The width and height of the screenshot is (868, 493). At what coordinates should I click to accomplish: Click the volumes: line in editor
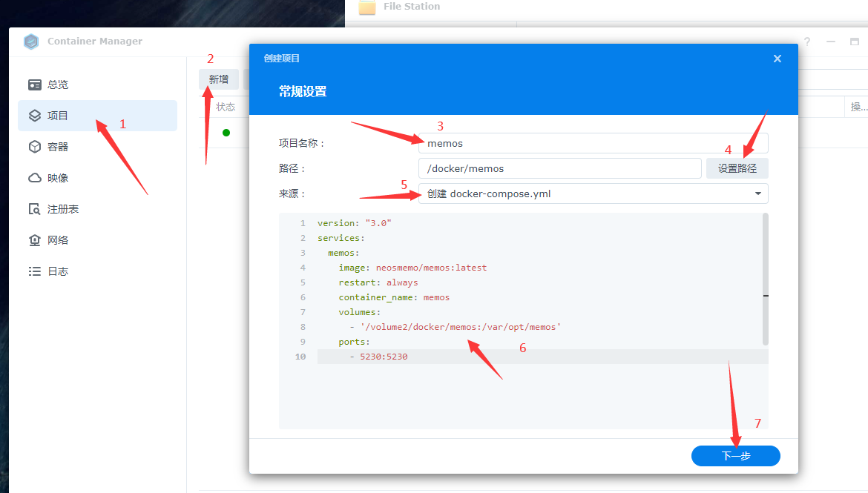[359, 313]
